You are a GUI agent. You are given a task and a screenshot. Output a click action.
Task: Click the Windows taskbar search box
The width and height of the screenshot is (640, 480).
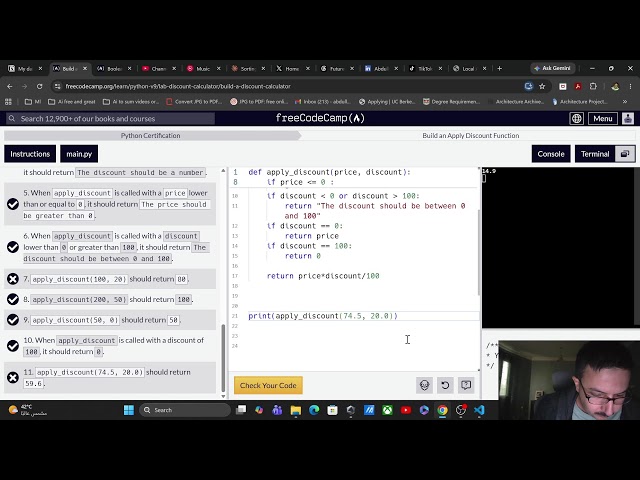click(185, 410)
